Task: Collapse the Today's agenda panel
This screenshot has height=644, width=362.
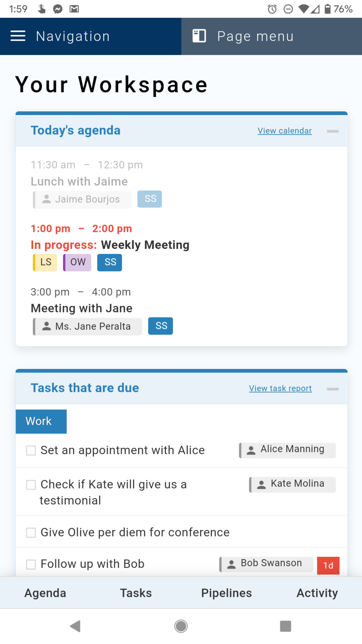Action: 333,131
